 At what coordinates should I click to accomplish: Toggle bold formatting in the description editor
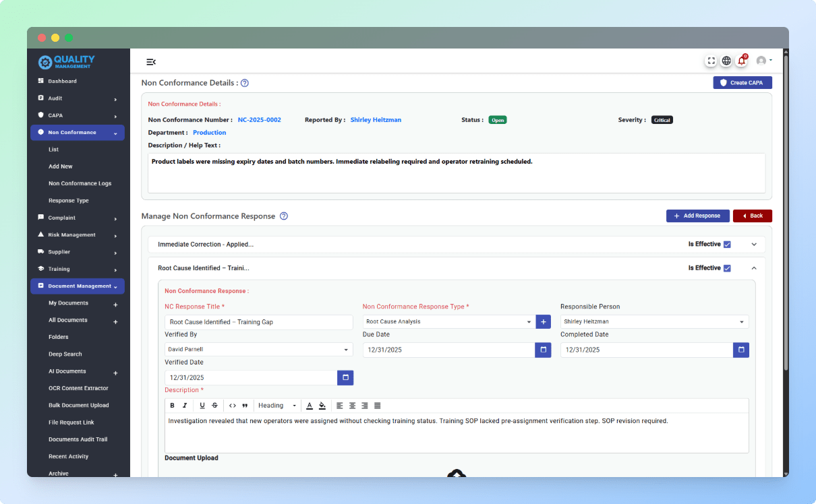172,405
